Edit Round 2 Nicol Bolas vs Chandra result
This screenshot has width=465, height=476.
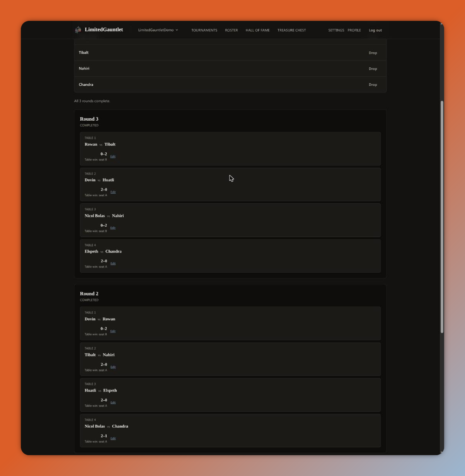113,438
